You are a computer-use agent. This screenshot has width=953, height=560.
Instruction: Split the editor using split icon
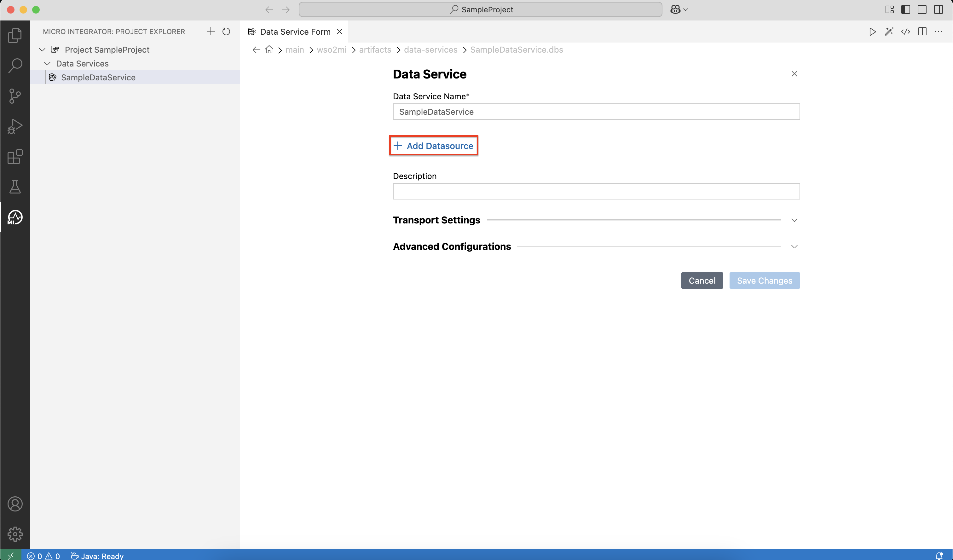(x=922, y=32)
